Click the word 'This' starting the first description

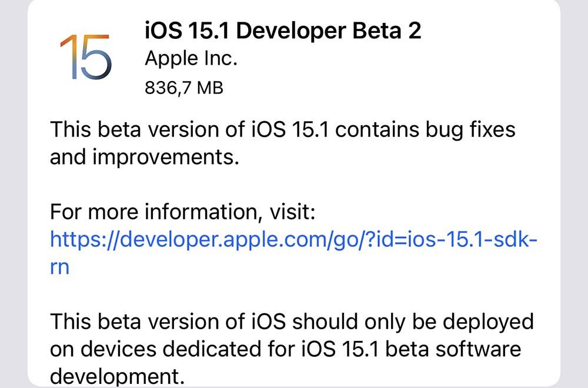click(71, 130)
